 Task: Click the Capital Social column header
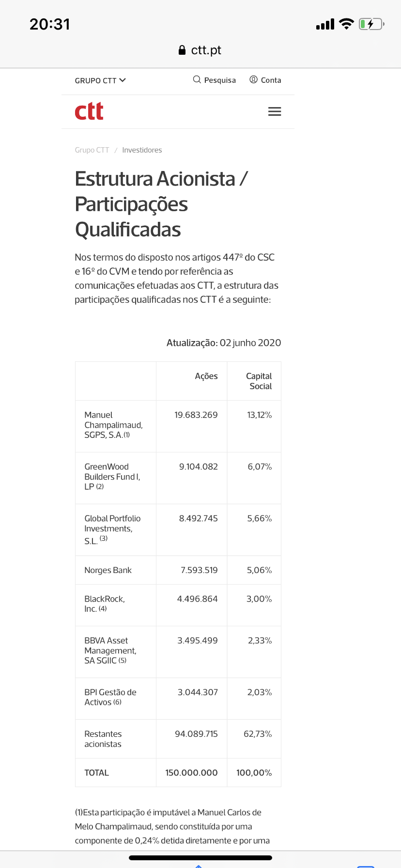pyautogui.click(x=259, y=381)
